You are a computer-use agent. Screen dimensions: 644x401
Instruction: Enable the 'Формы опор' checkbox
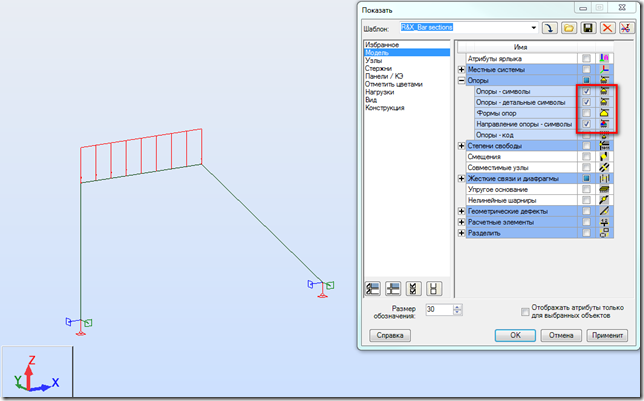tap(587, 113)
